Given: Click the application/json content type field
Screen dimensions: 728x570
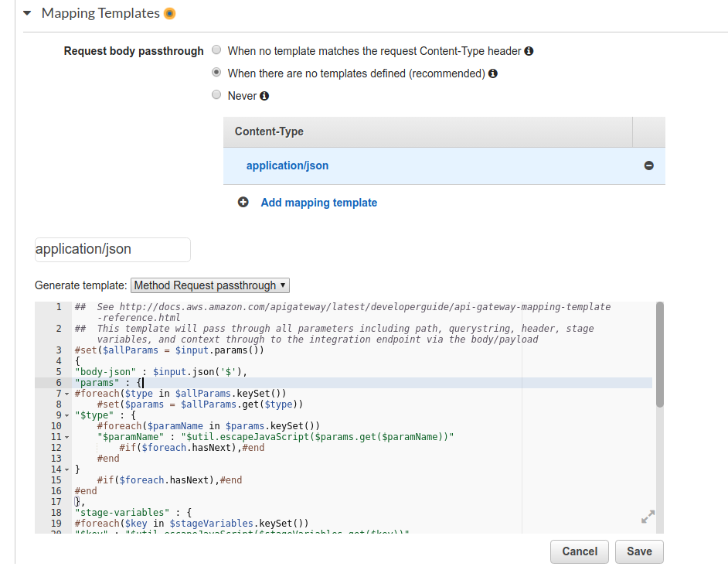Looking at the screenshot, I should [x=112, y=250].
